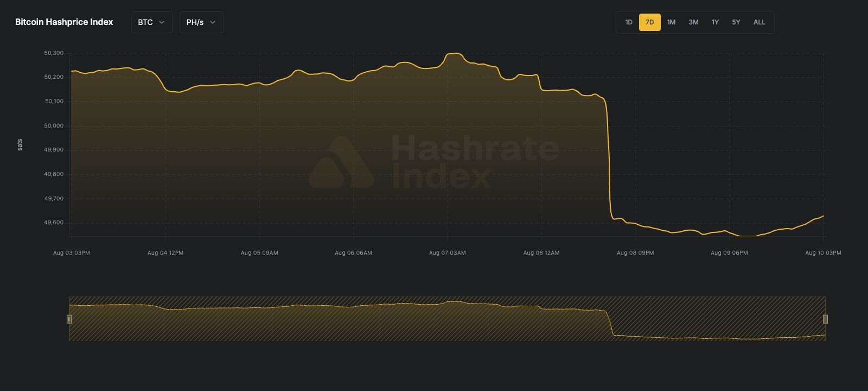Screen dimensions: 868x391
Task: Click the Aug 03 03PM axis label
Action: coord(72,253)
